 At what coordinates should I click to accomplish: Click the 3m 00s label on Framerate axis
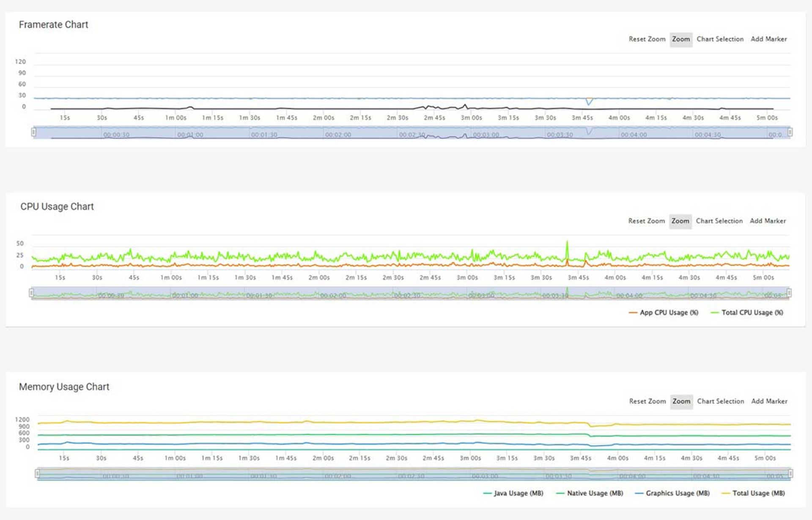[x=471, y=118]
